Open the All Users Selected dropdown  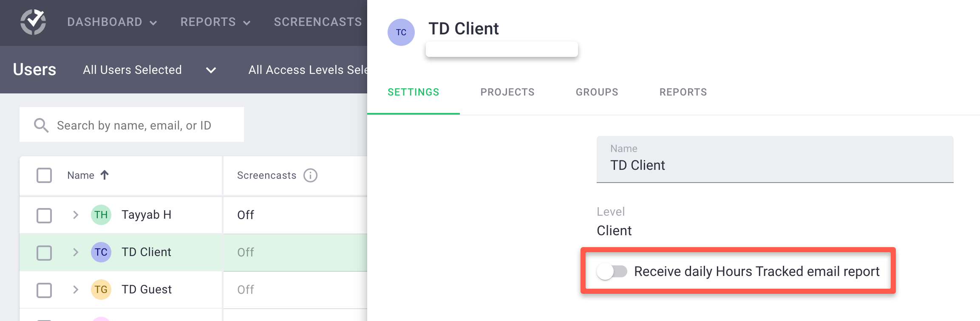pos(150,70)
